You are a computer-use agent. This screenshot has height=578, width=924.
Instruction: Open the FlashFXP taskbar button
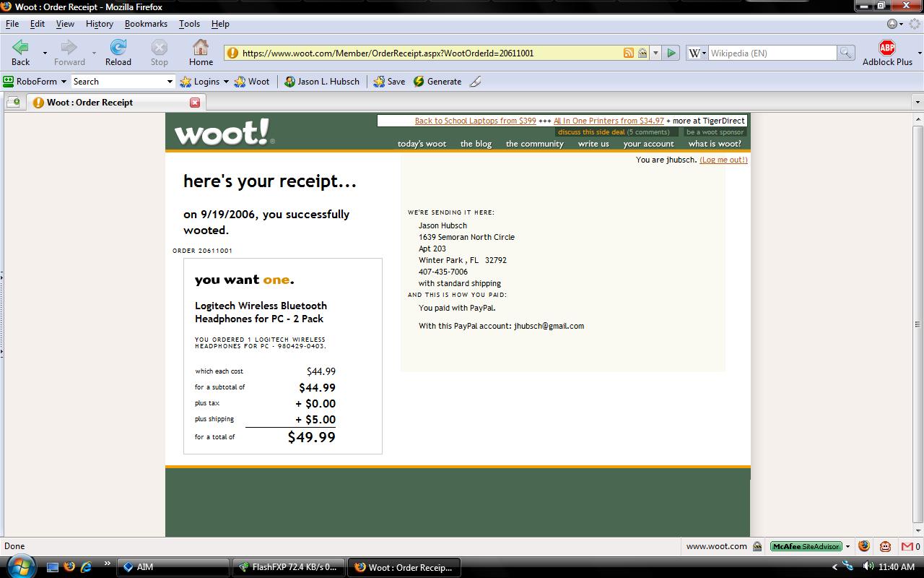pos(289,567)
